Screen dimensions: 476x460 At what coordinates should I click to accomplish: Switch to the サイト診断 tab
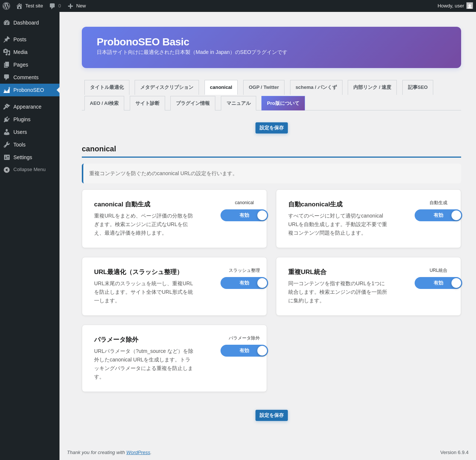[147, 103]
